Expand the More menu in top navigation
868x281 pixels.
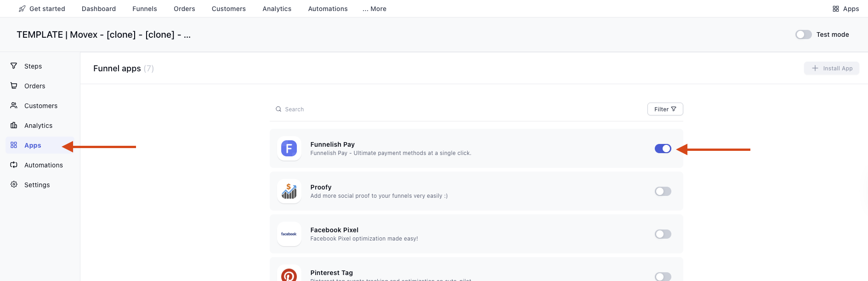pos(374,9)
